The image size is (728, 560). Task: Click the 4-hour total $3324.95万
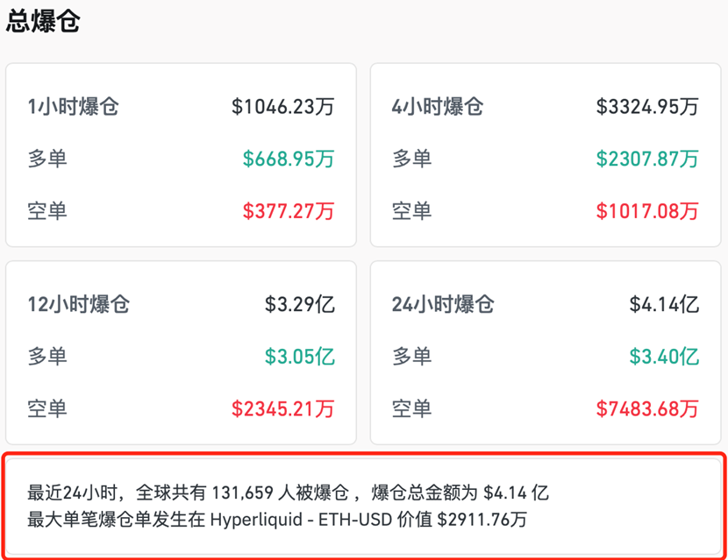coord(647,107)
